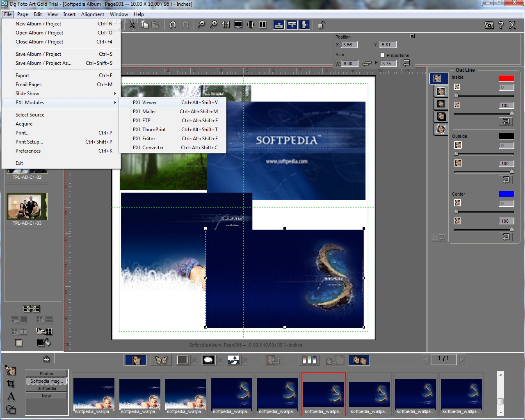The height and width of the screenshot is (420, 525).
Task: Select the first outline style face button
Action: point(438,78)
